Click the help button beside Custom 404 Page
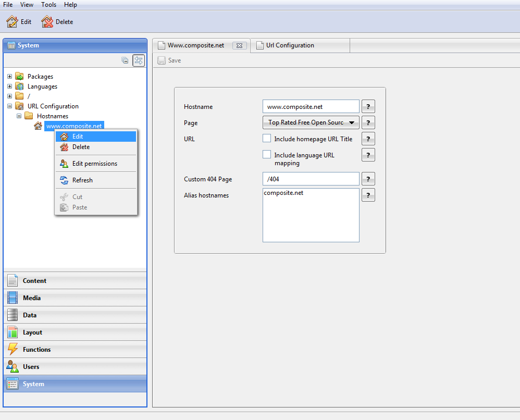 [x=368, y=179]
